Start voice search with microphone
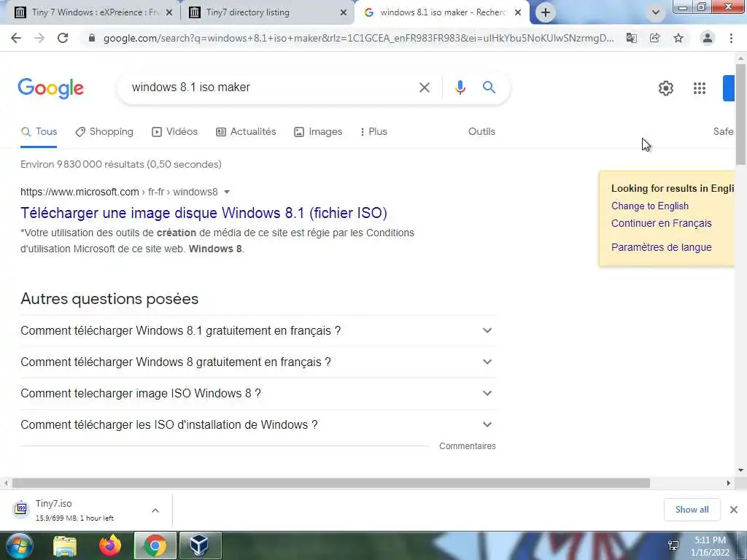 pos(460,87)
